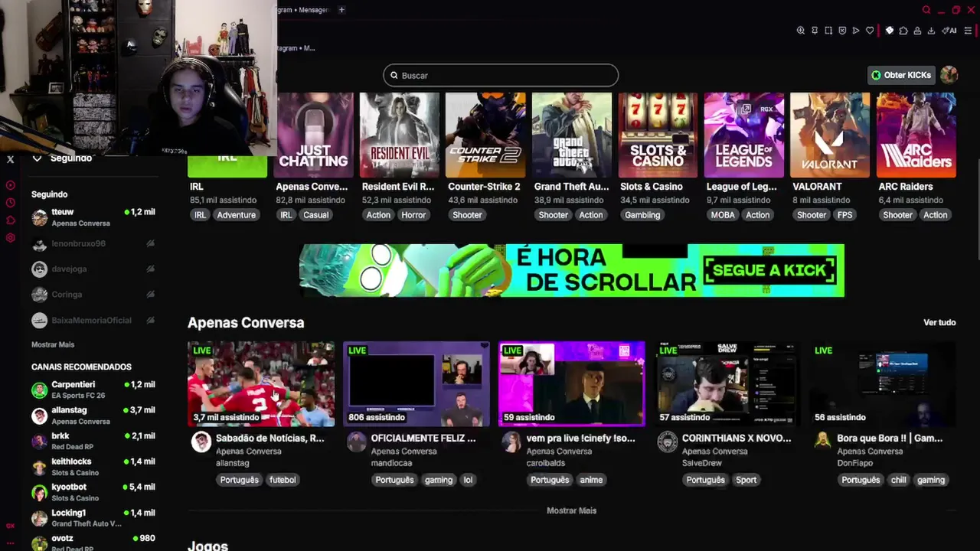
Task: Open the downloads arrow icon
Action: 931,31
